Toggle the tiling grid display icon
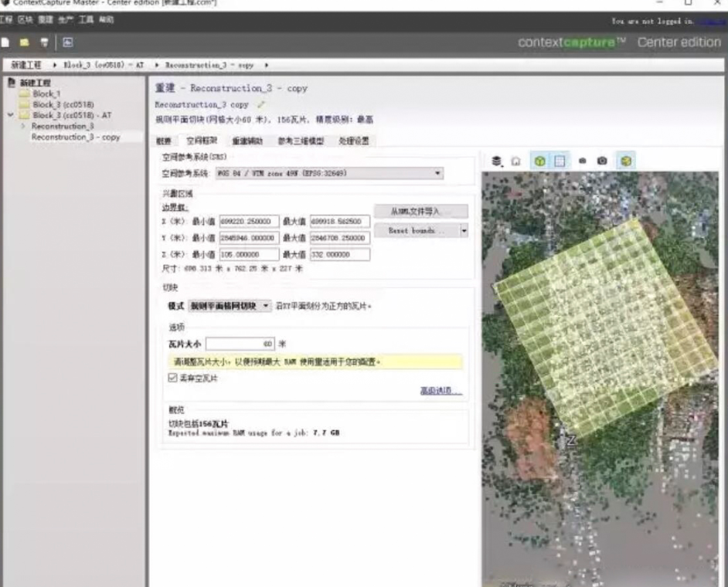 click(x=560, y=161)
